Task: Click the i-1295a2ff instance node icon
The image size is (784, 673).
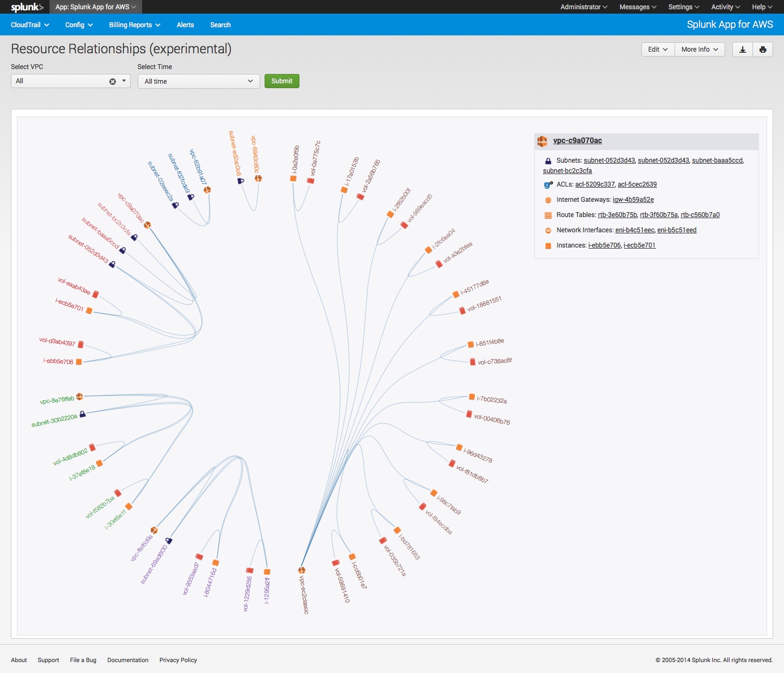Action: pyautogui.click(x=267, y=572)
